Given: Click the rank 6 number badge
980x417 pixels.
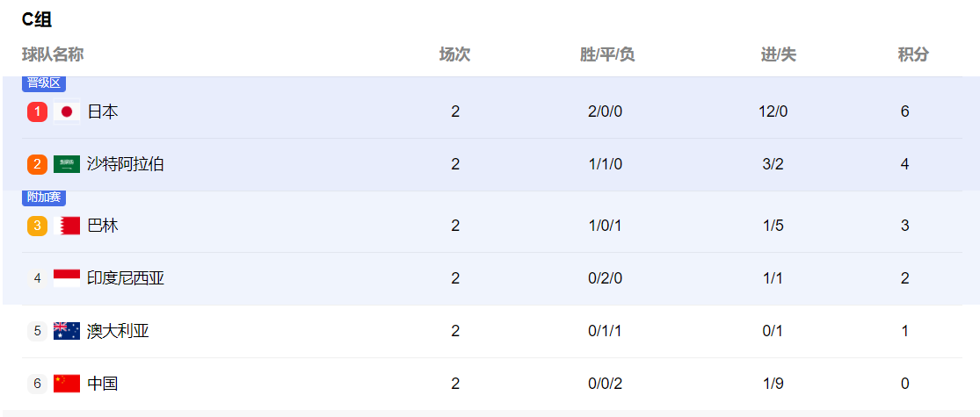Looking at the screenshot, I should pyautogui.click(x=38, y=384).
